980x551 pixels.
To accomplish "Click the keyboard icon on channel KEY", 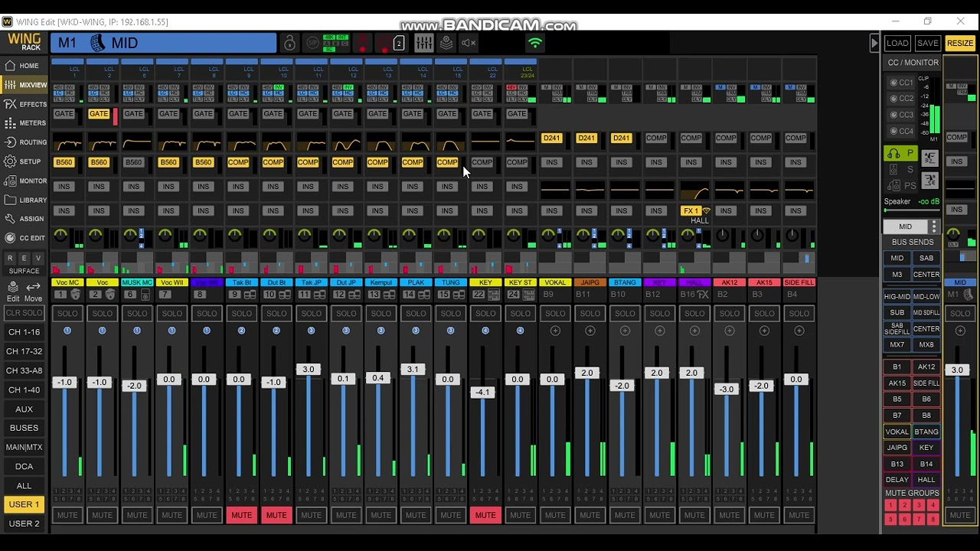I will (x=493, y=295).
